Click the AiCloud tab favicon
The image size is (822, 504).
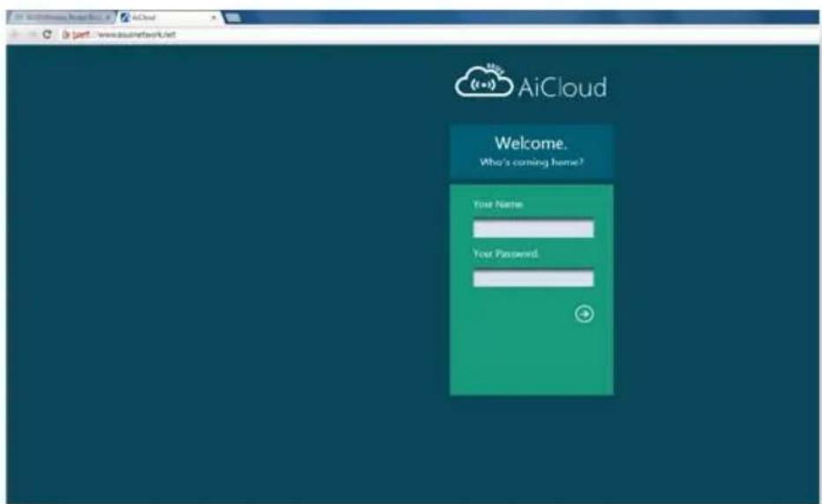125,18
